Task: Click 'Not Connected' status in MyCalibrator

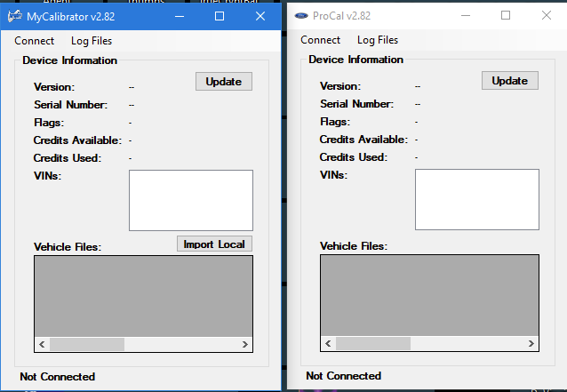Action: point(58,377)
